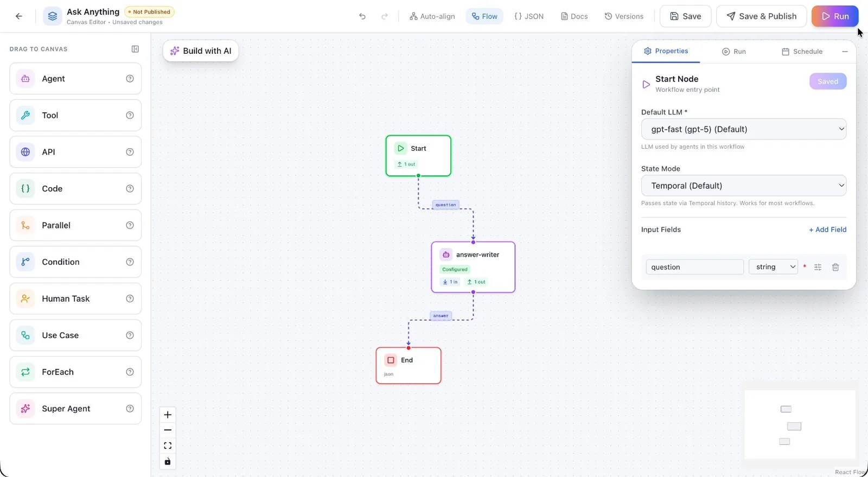Switch to the Schedule tab
The height and width of the screenshot is (477, 868).
pyautogui.click(x=802, y=52)
